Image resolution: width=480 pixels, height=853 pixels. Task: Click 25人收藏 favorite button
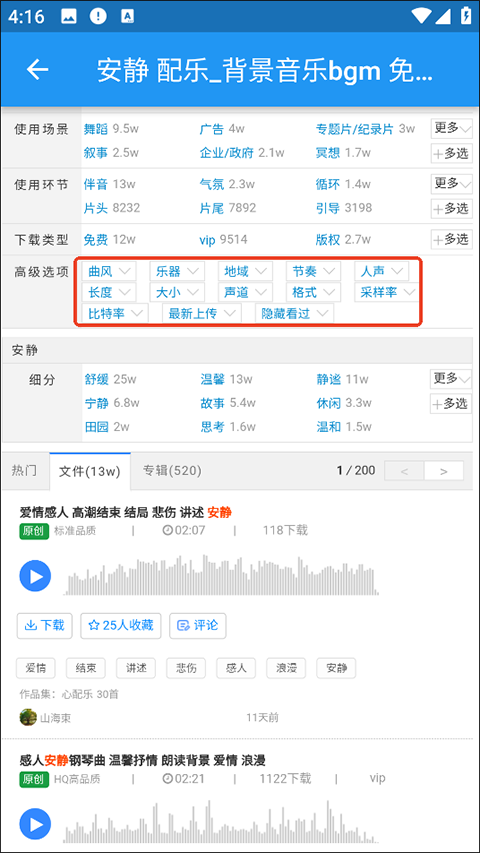pyautogui.click(x=121, y=625)
